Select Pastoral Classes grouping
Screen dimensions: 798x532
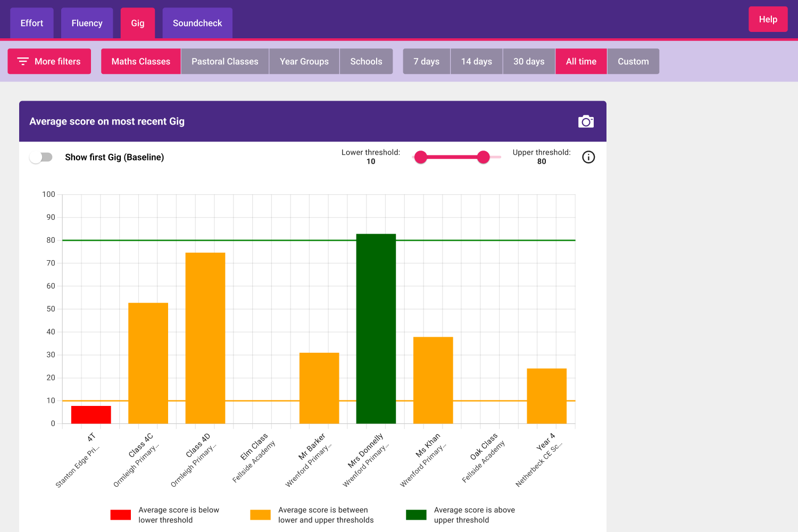[225, 62]
